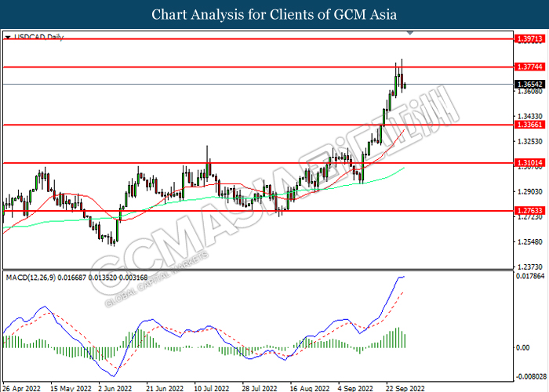This screenshot has height=392, width=549.
Task: Click the USDCAD Daily dropdown triangle
Action: (8, 37)
